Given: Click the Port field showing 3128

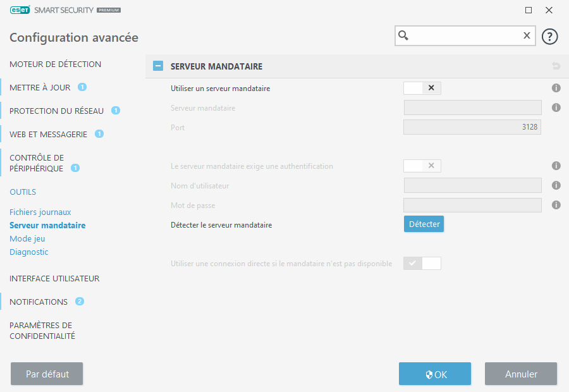Looking at the screenshot, I should click(x=472, y=127).
